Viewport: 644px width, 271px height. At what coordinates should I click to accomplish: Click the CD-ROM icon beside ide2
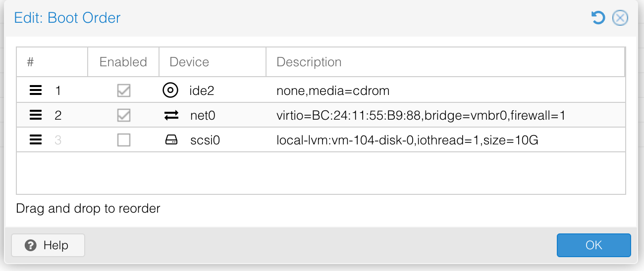pyautogui.click(x=170, y=90)
